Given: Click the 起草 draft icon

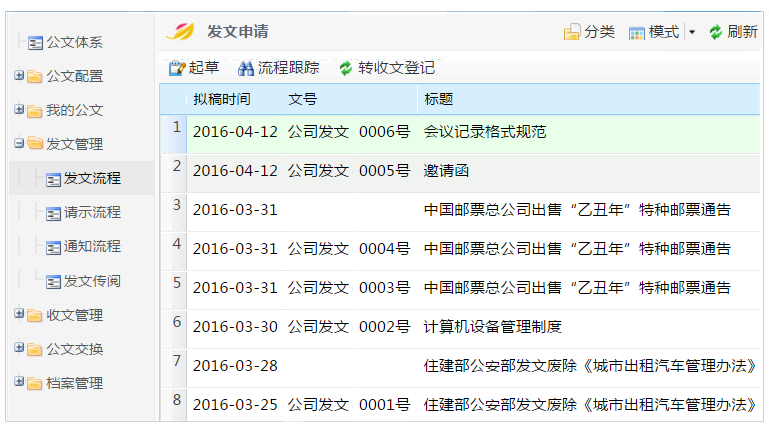Looking at the screenshot, I should pyautogui.click(x=177, y=68).
